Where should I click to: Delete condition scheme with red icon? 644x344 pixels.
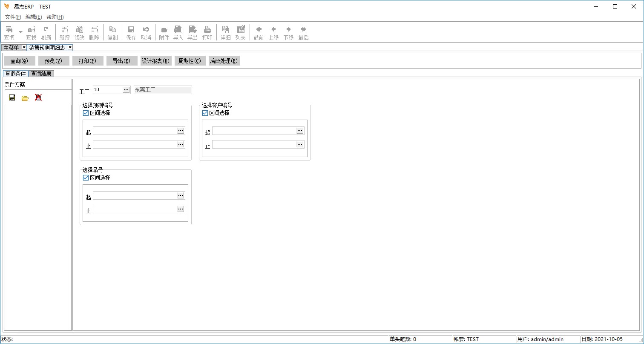pos(38,98)
